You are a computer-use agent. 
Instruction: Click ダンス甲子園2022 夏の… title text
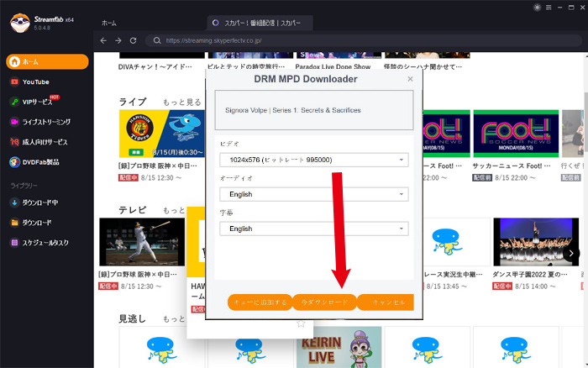[530, 275]
